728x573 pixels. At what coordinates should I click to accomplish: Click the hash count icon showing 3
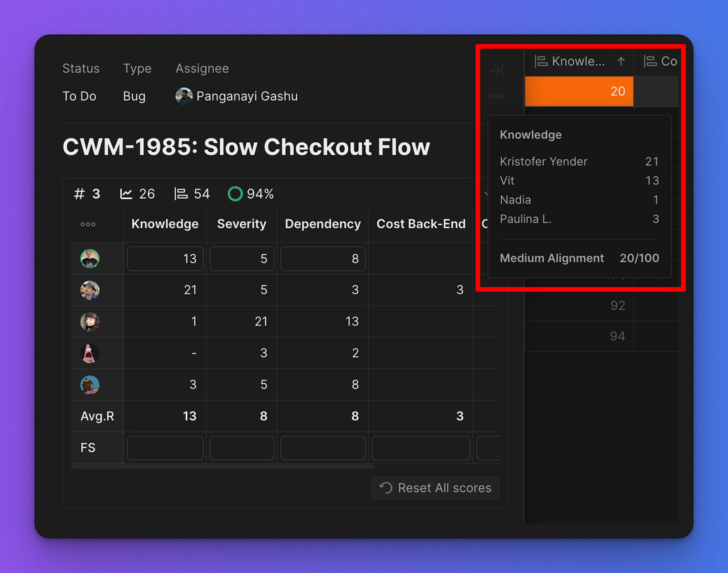(79, 194)
